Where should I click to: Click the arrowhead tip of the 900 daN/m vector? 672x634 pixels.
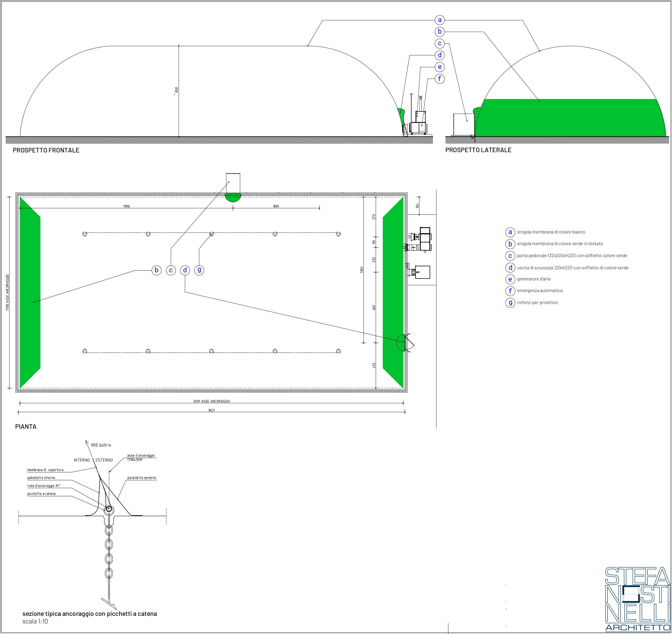click(x=86, y=441)
